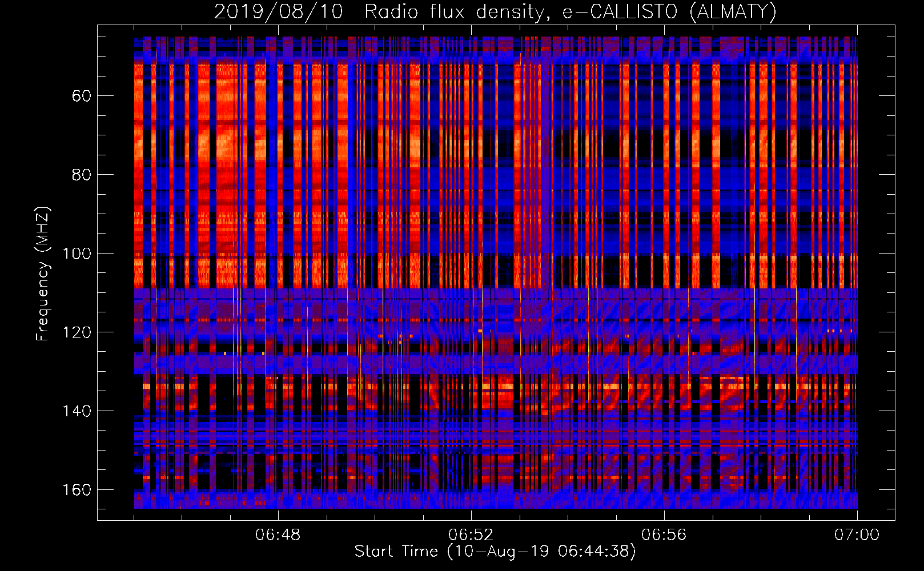Click the 160 frequency tick label
Image resolution: width=924 pixels, height=571 pixels.
tap(77, 490)
